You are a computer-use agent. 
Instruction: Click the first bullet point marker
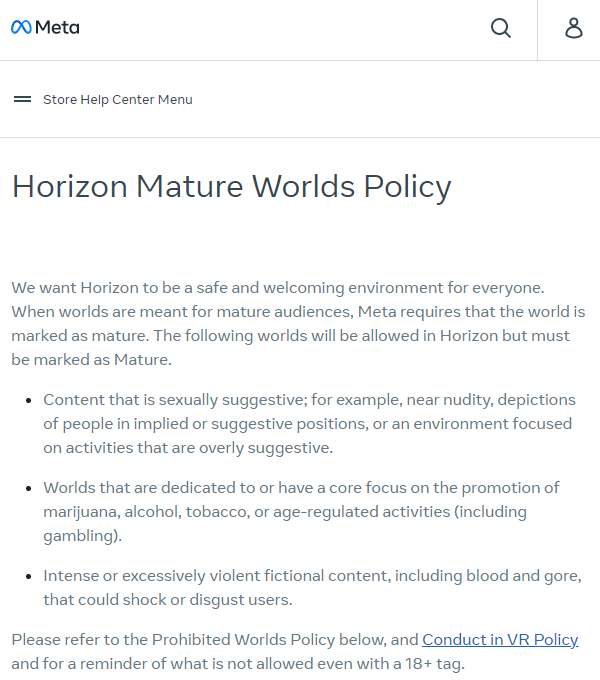(29, 400)
